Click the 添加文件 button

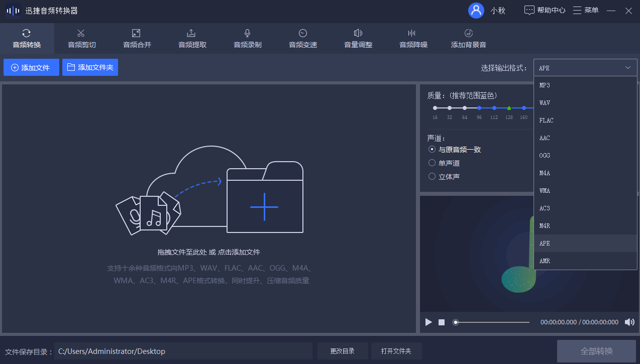tap(31, 67)
